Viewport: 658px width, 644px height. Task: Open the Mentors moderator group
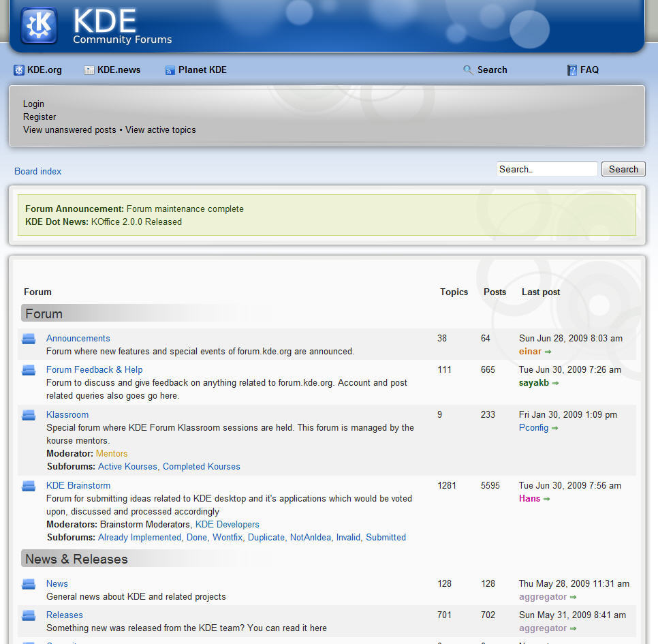[112, 454]
